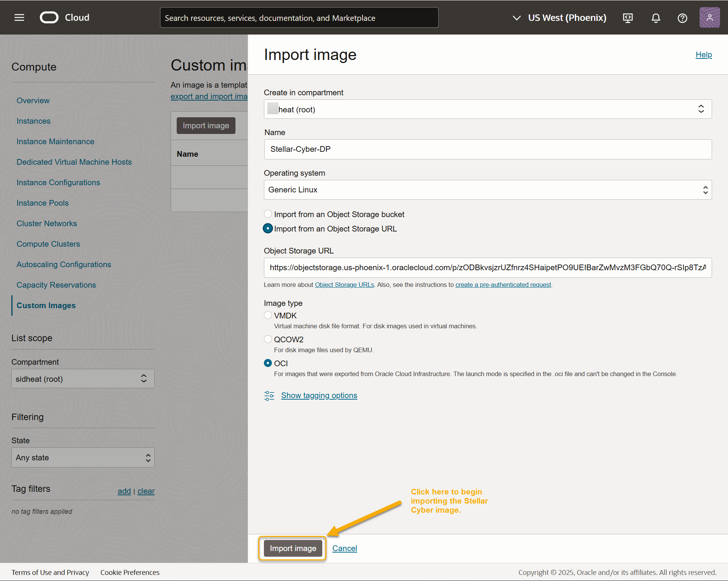Expand the Any state filter dropdown
The image size is (728, 581).
point(83,458)
